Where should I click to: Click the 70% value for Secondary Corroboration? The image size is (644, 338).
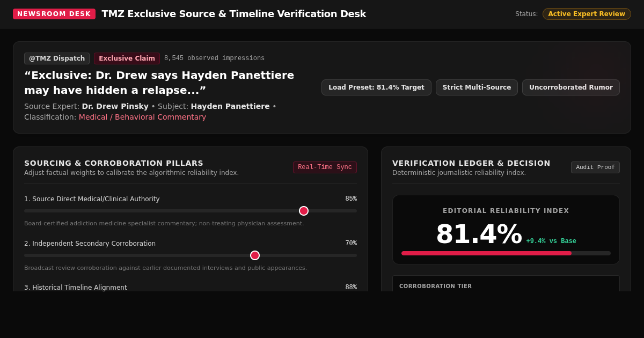pyautogui.click(x=351, y=244)
